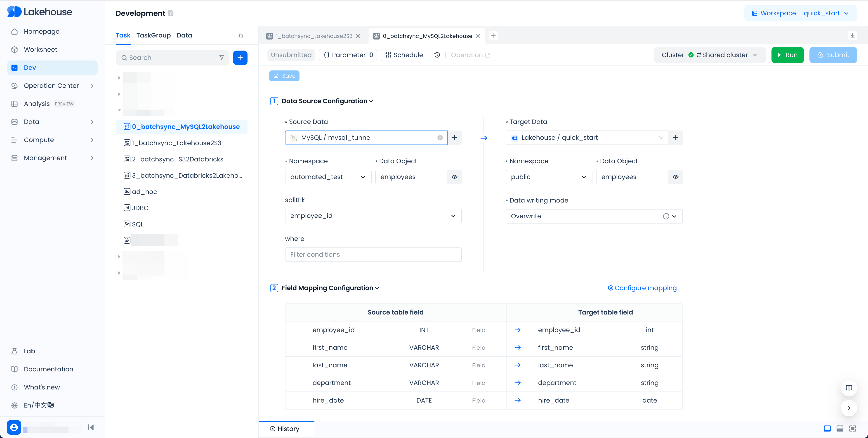Collapse sidebar with bottom-left arrow icon

click(x=91, y=427)
